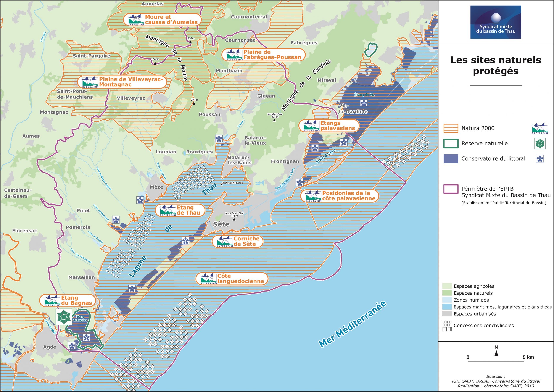554x392 pixels.
Task: Click the Castelnau-de-Guers label
Action: [18, 193]
